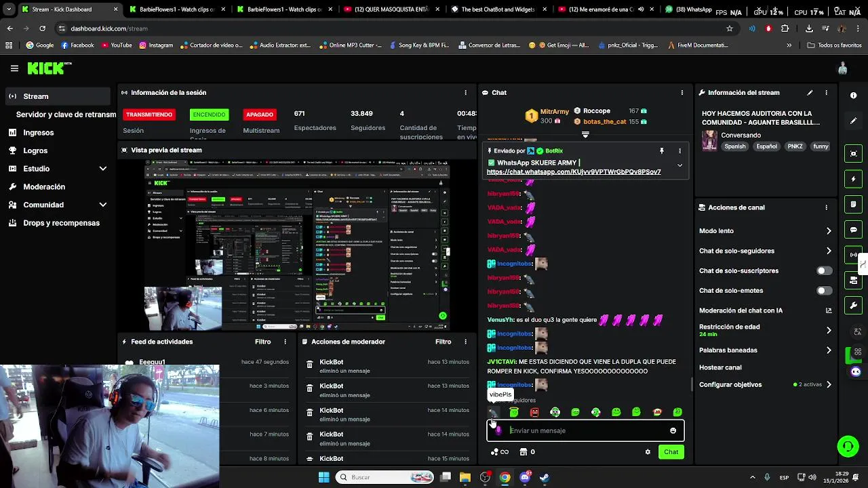
Task: Open Modo lento options arrow
Action: [x=828, y=231]
